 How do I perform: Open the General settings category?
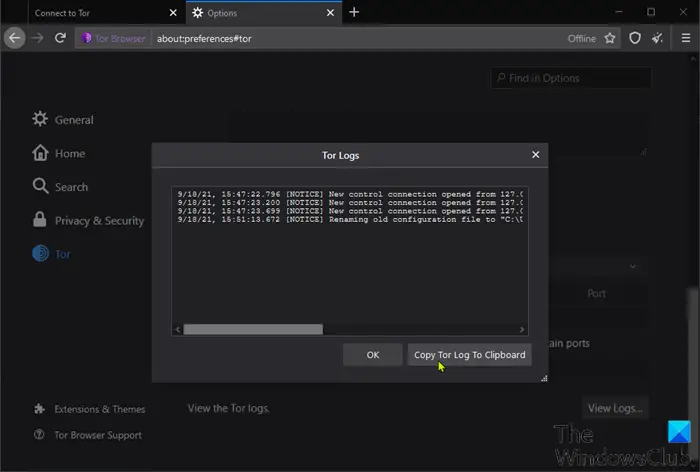(62, 119)
